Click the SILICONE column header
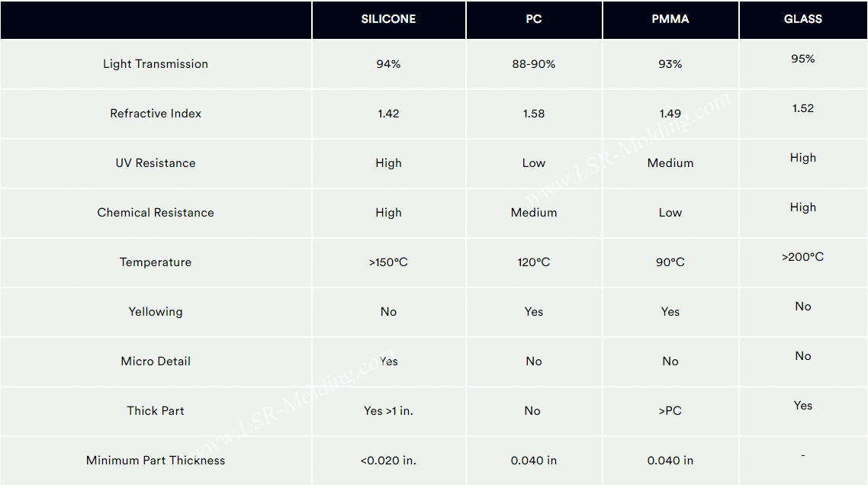The image size is (868, 485). point(388,19)
